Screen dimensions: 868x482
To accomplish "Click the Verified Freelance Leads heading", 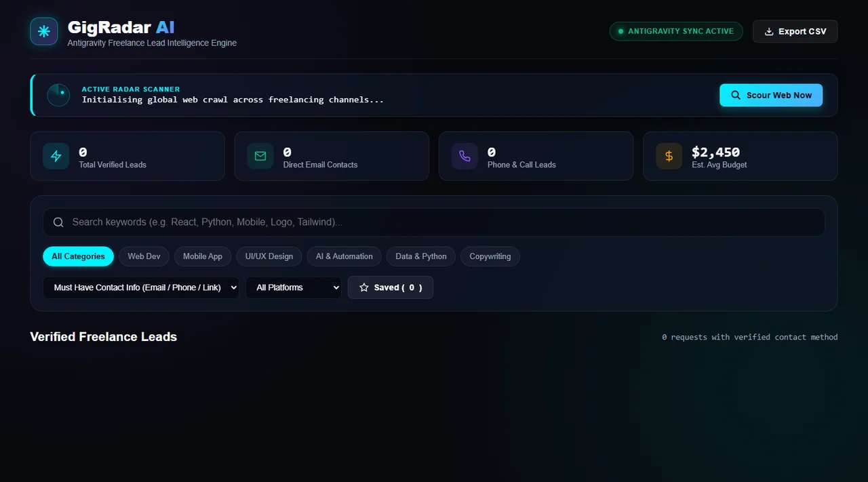I will point(104,337).
